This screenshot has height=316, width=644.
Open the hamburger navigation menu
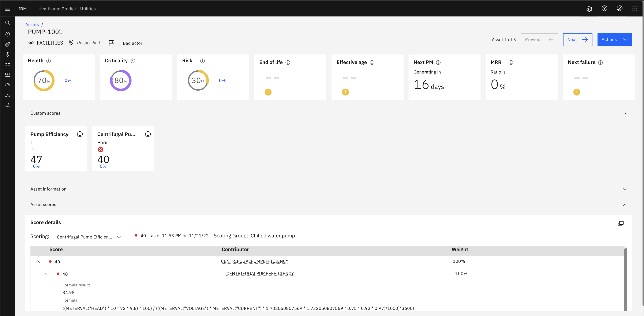[x=7, y=9]
